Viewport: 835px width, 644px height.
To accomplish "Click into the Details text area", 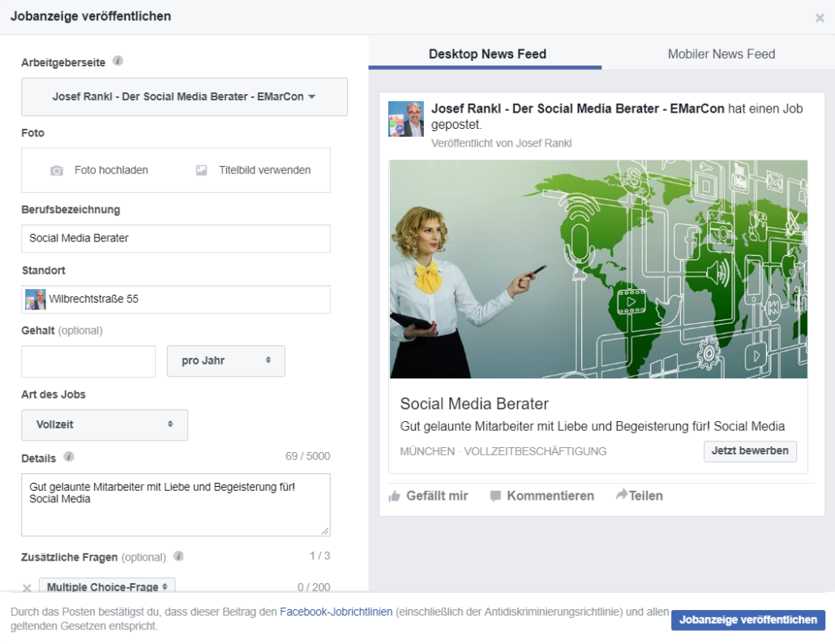I will pos(176,505).
